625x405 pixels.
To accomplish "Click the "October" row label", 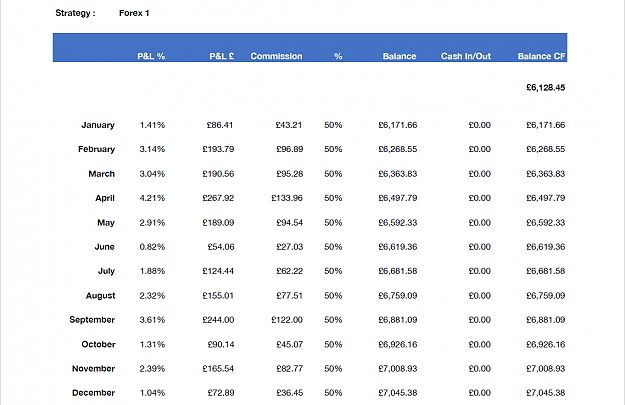I will pyautogui.click(x=98, y=344).
